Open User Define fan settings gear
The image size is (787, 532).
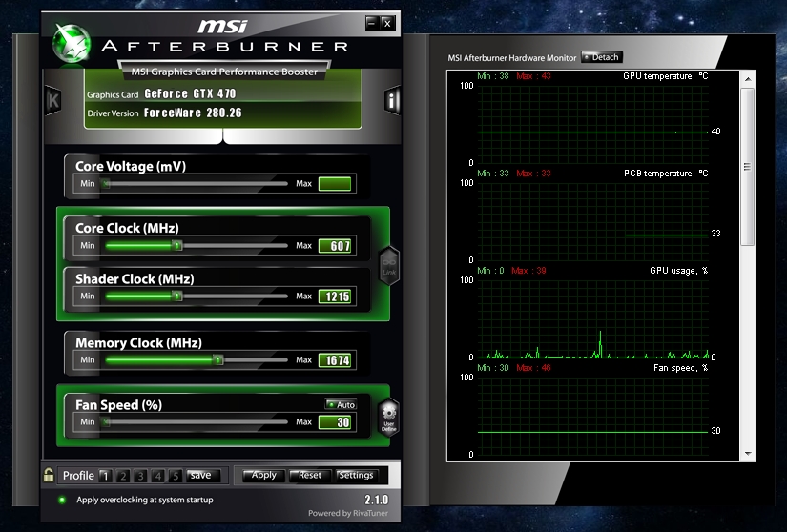389,417
